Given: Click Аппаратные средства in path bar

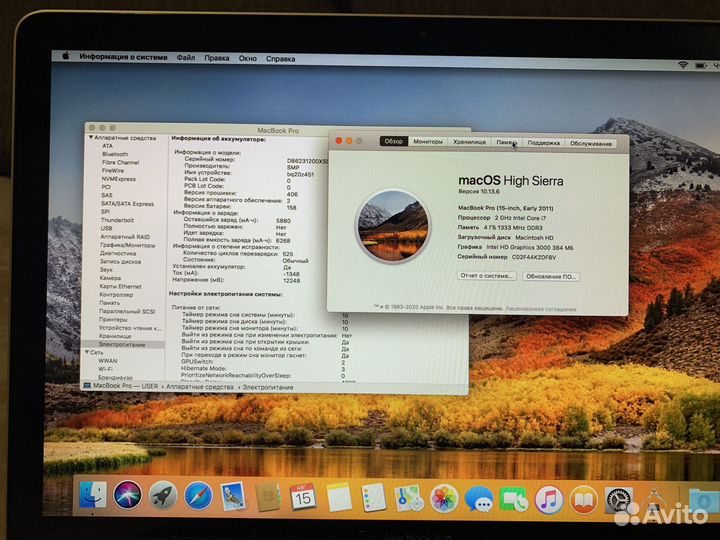Looking at the screenshot, I should 199,387.
